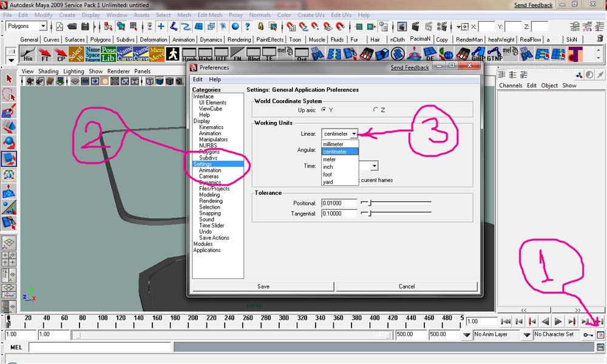The height and width of the screenshot is (364, 607).
Task: Open the viewport Shading menu
Action: pyautogui.click(x=48, y=71)
